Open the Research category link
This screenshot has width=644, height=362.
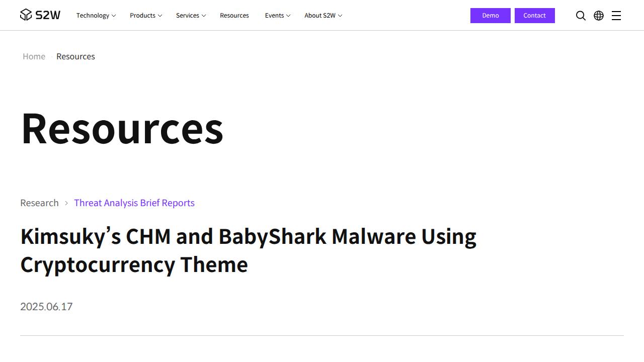[39, 203]
